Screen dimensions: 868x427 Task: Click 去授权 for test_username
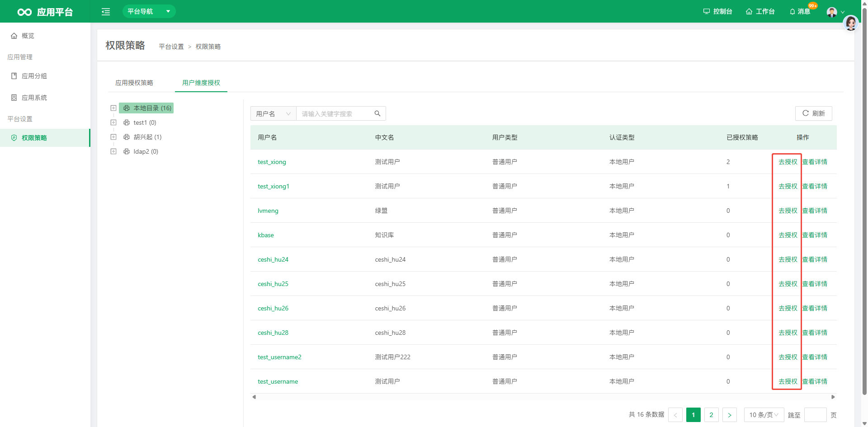[788, 381]
